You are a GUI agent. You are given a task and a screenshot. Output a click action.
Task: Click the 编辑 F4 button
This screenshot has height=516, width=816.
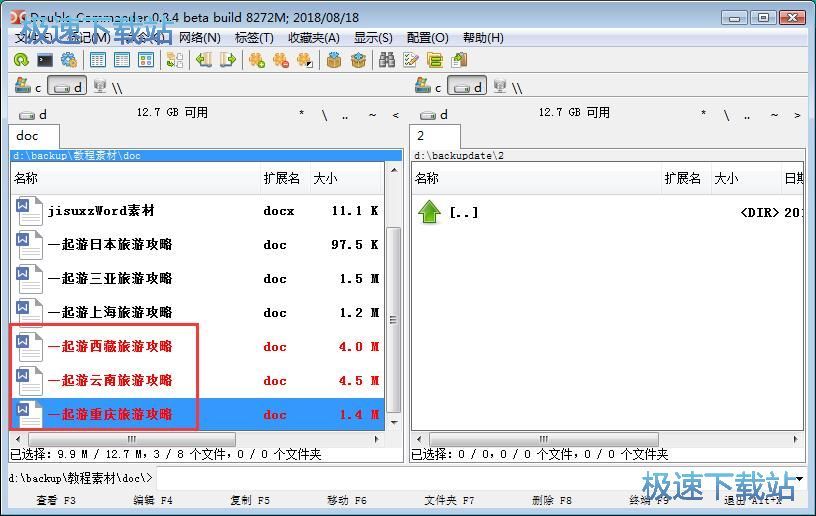(152, 500)
